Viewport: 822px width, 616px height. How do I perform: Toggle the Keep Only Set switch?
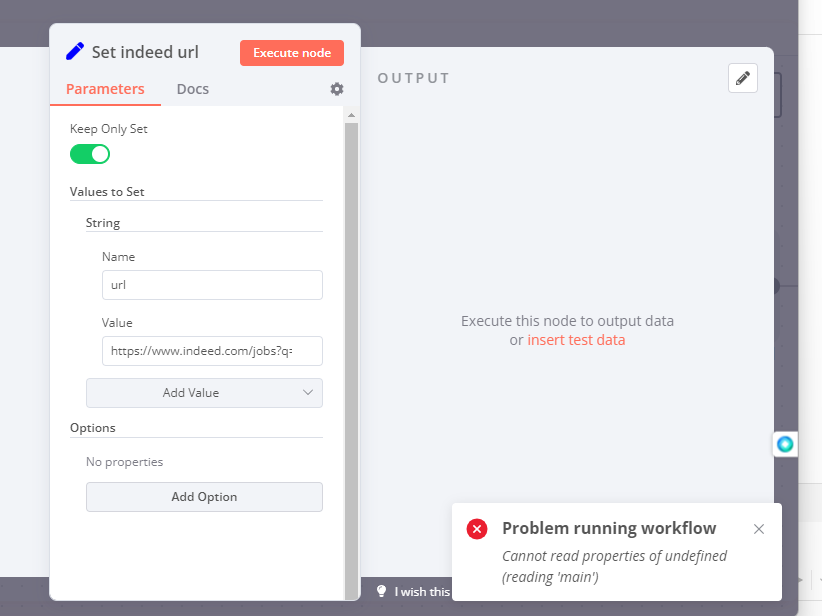pos(90,154)
